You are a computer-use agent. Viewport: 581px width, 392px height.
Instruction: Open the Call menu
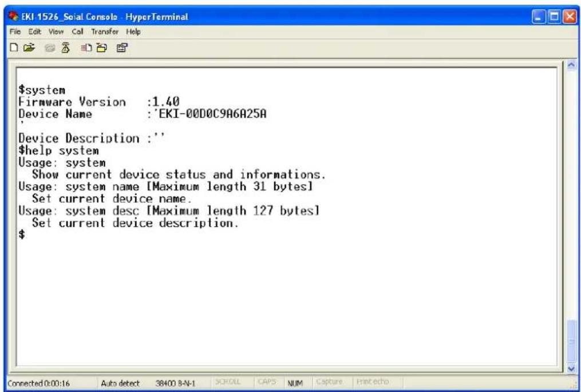click(x=77, y=31)
